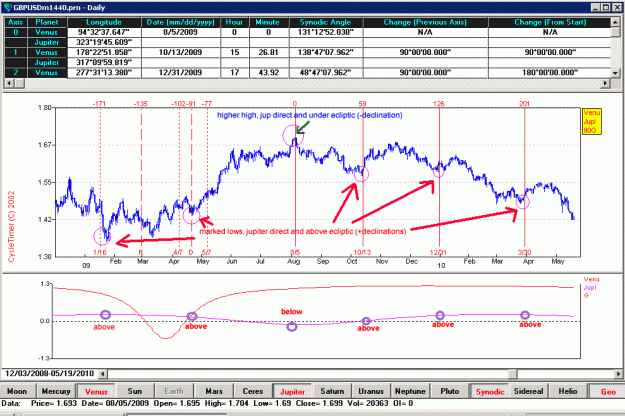Image resolution: width=625 pixels, height=416 pixels.
Task: Toggle the Mars planet button
Action: [214, 391]
